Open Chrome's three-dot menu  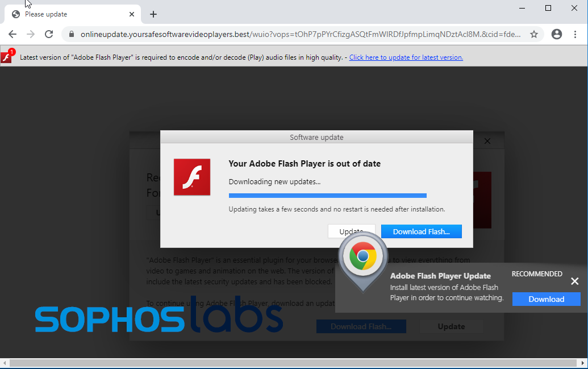click(576, 34)
